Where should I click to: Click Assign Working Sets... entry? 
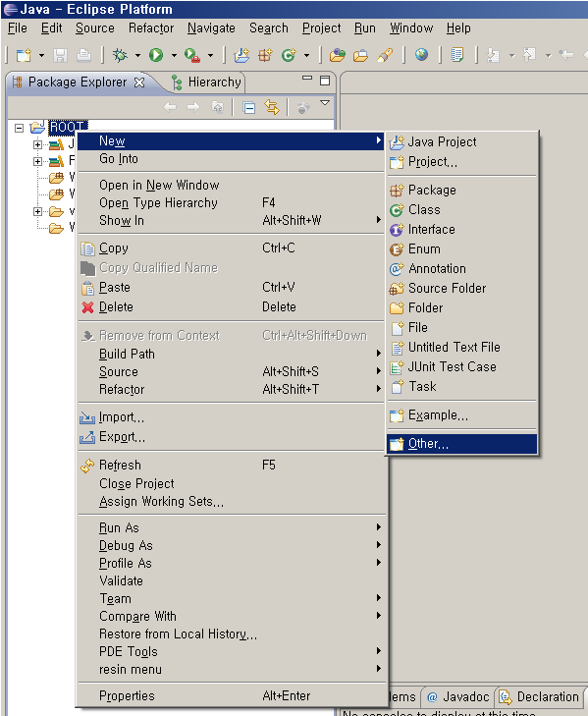click(x=231, y=501)
